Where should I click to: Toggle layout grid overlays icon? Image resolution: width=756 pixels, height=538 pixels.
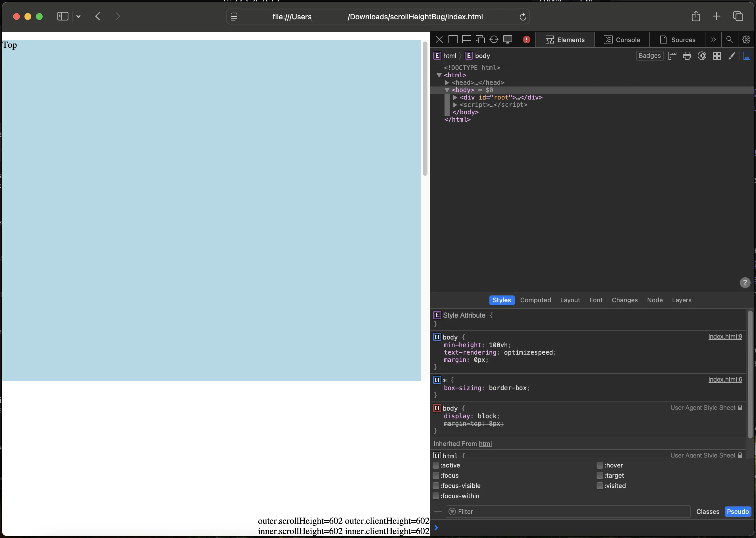click(717, 56)
